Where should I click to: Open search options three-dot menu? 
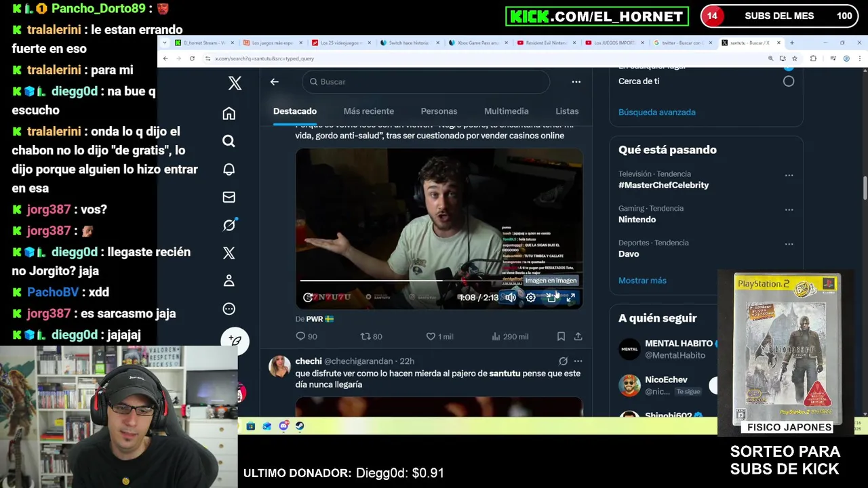[x=576, y=82]
